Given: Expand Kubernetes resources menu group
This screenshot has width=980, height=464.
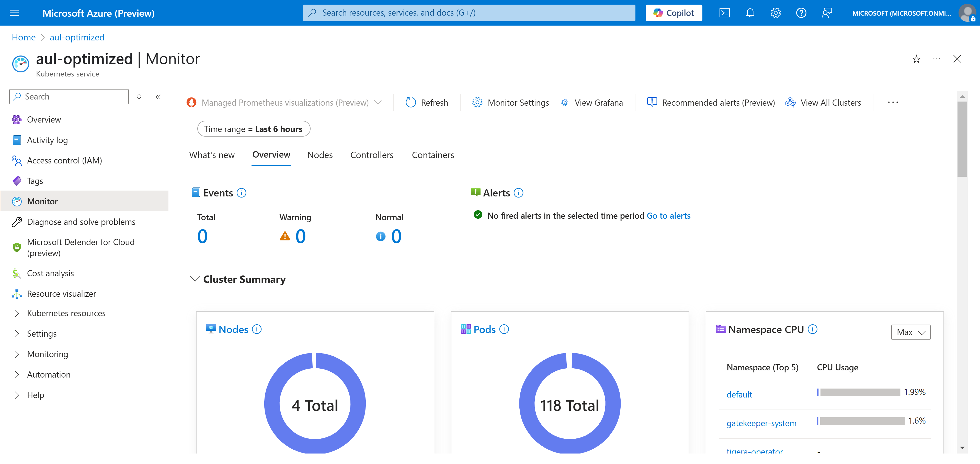Looking at the screenshot, I should coord(17,313).
